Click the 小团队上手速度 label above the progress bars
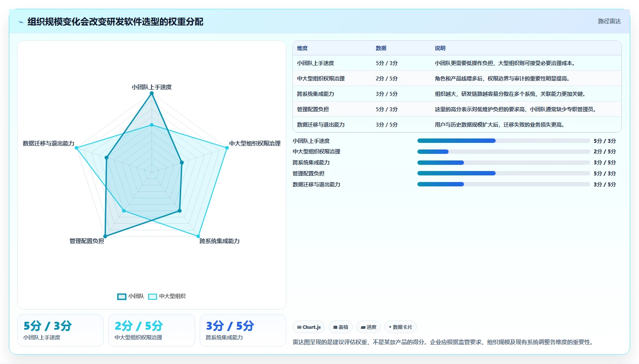The image size is (639, 364). pyautogui.click(x=311, y=141)
